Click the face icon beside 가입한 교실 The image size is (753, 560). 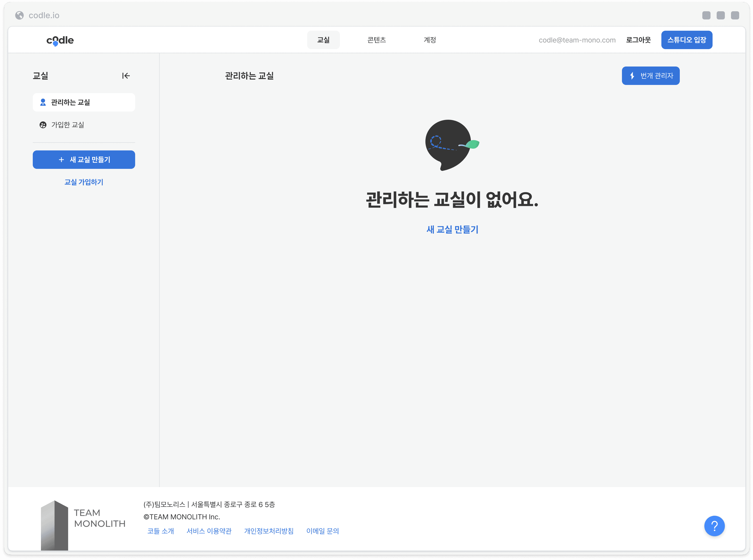(x=43, y=125)
